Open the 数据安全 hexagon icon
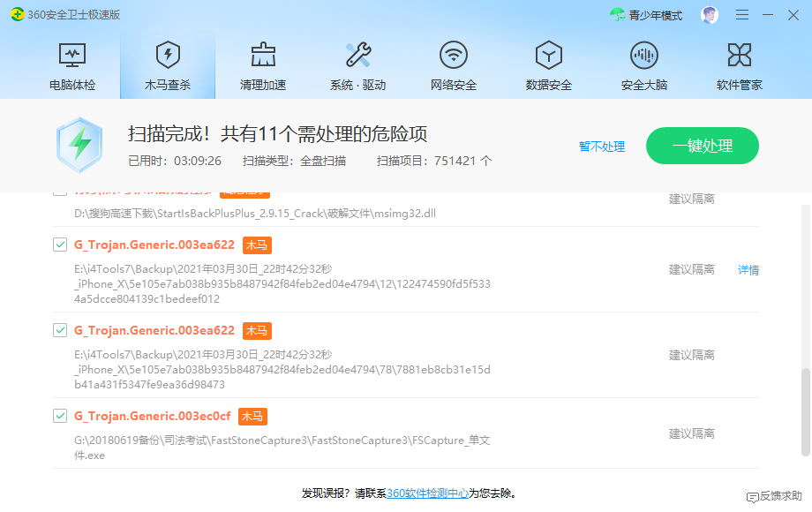812x512 pixels. tap(549, 55)
